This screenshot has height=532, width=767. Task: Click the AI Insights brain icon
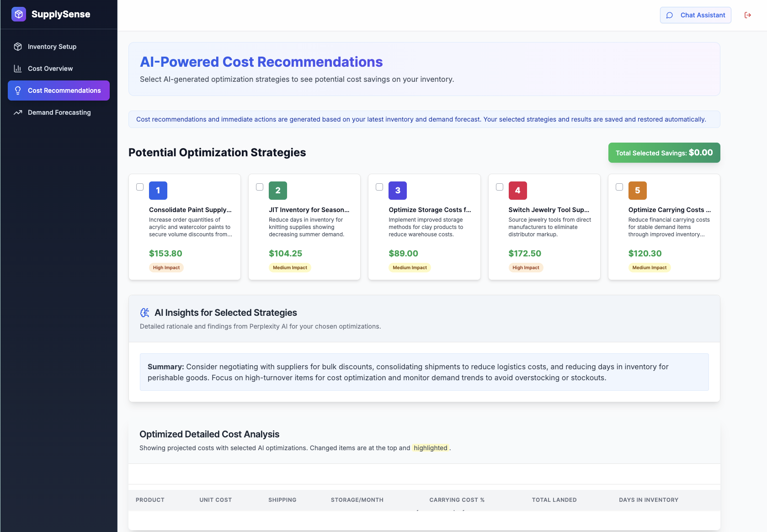145,313
